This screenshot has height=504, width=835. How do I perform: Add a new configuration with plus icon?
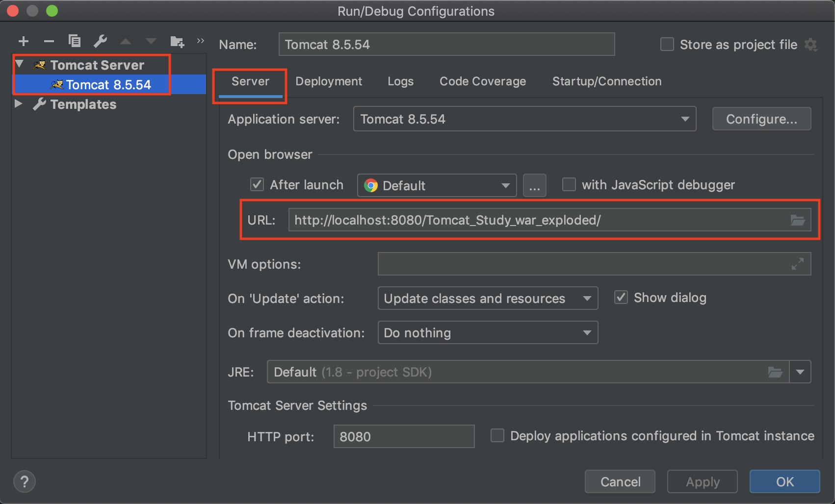[23, 41]
